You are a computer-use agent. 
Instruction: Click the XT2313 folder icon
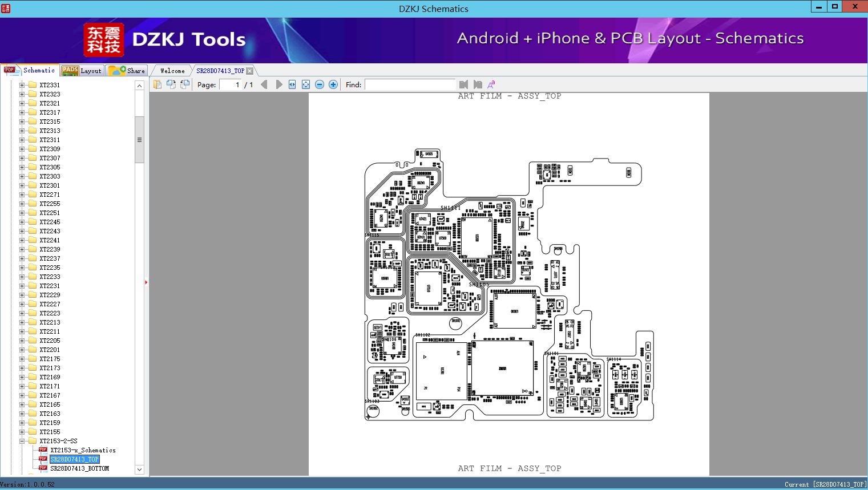(33, 131)
